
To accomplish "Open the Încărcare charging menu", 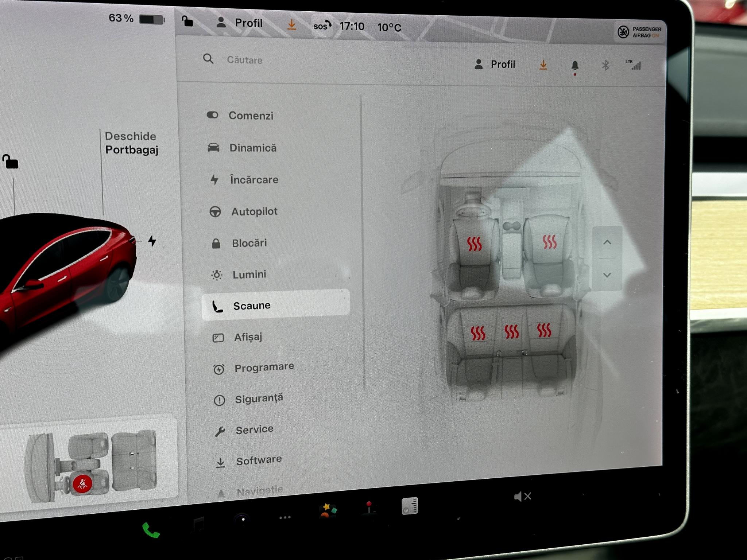I will (x=243, y=179).
